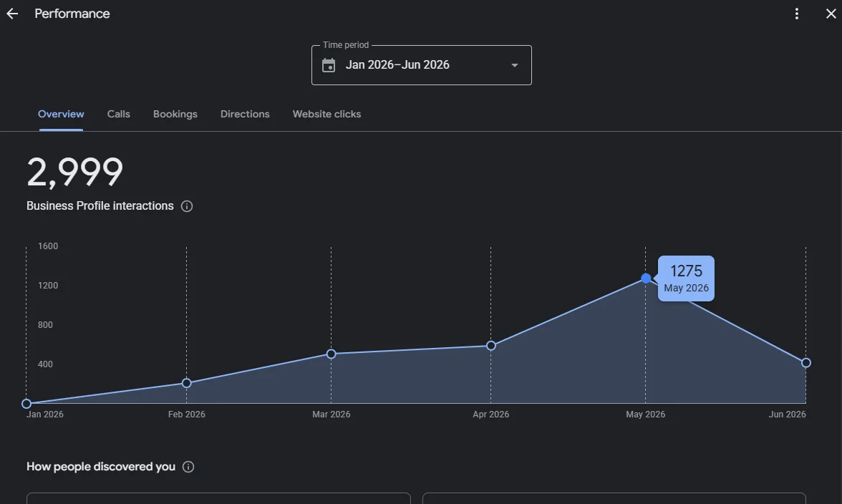Open the Directions tab

pyautogui.click(x=245, y=115)
